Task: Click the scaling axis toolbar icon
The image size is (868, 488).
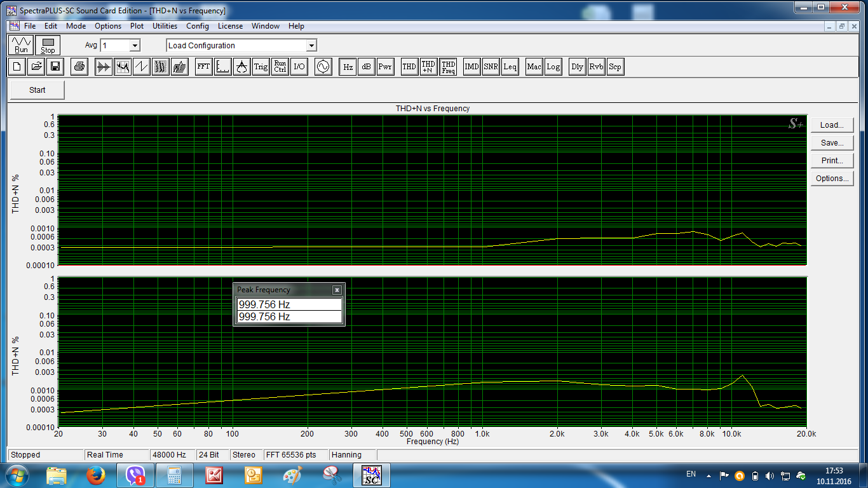Action: tap(222, 66)
